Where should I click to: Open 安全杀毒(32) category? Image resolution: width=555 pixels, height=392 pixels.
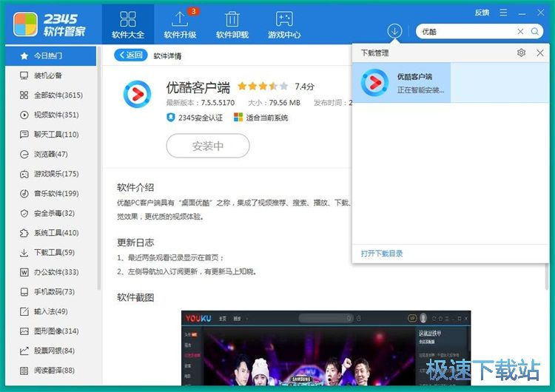click(x=50, y=213)
